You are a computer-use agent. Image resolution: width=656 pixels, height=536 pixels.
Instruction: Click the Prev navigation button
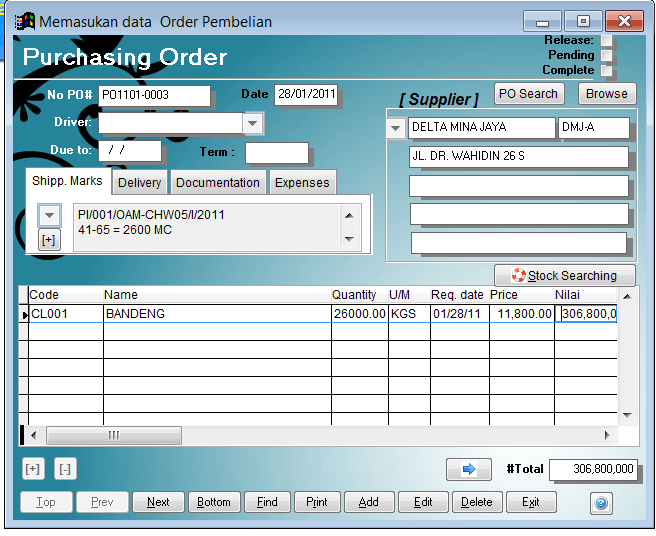point(102,502)
